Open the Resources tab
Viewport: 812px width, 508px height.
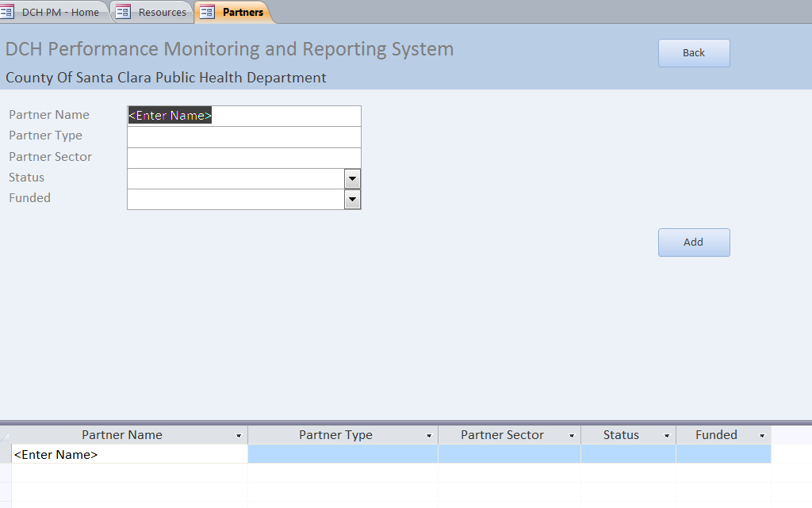[162, 12]
